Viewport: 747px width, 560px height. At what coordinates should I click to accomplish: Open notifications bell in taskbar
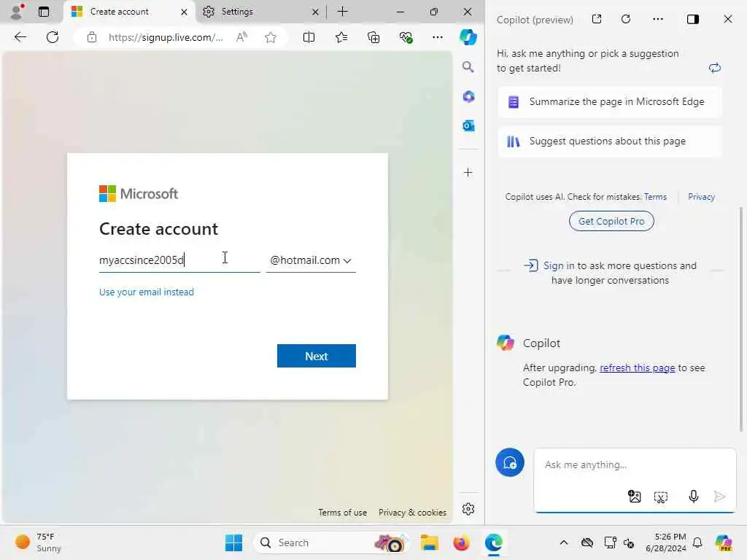point(697,542)
